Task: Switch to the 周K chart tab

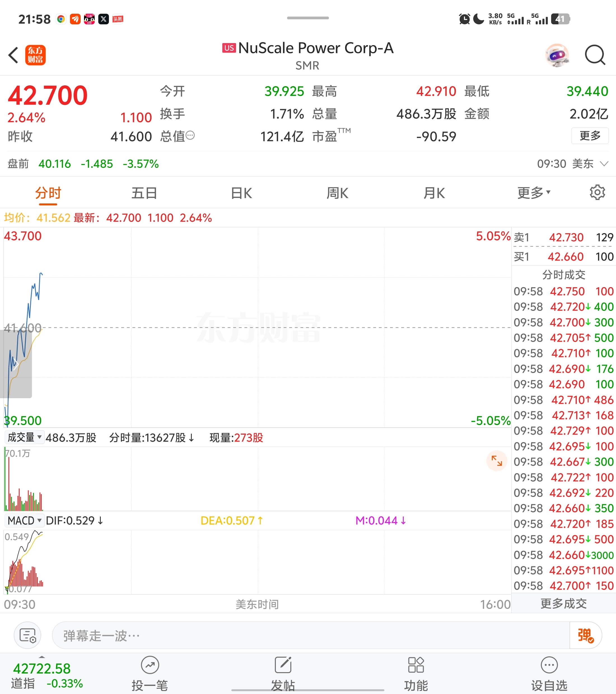Action: pyautogui.click(x=337, y=193)
